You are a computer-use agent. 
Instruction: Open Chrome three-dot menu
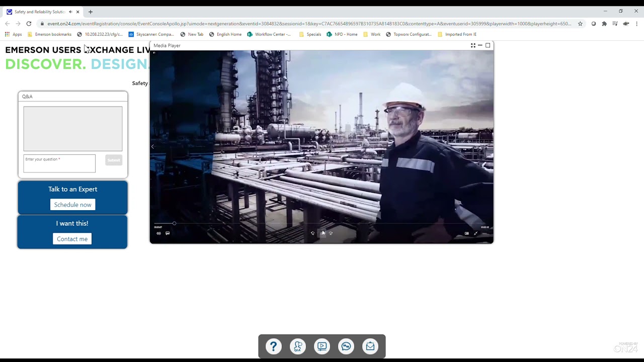click(x=636, y=24)
